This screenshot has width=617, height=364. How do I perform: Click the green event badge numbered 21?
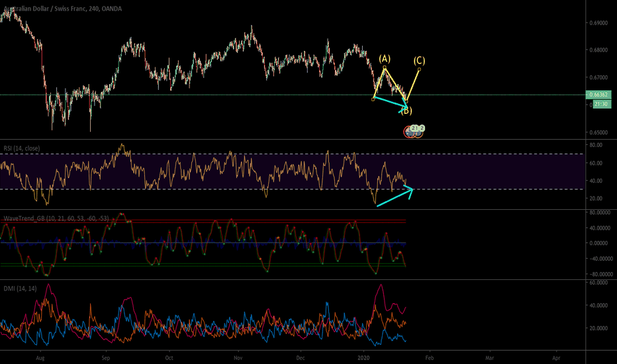click(x=414, y=128)
